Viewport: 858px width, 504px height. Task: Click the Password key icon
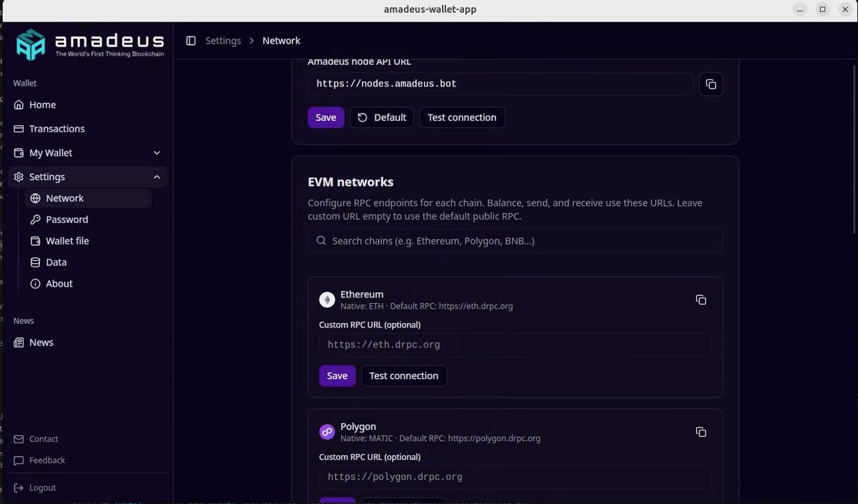36,219
